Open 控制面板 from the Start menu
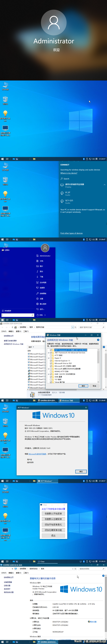This screenshot has height=644, width=107. (41, 294)
